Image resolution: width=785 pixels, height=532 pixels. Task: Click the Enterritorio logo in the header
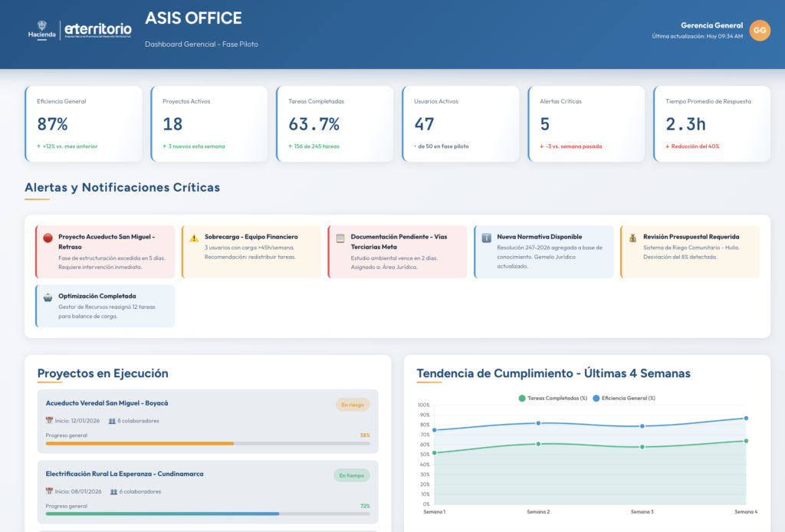click(98, 29)
